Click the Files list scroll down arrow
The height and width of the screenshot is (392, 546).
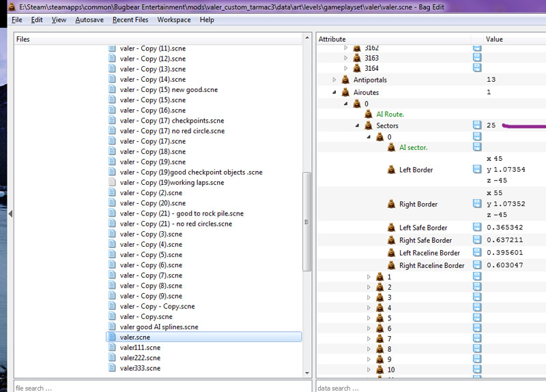(x=307, y=373)
